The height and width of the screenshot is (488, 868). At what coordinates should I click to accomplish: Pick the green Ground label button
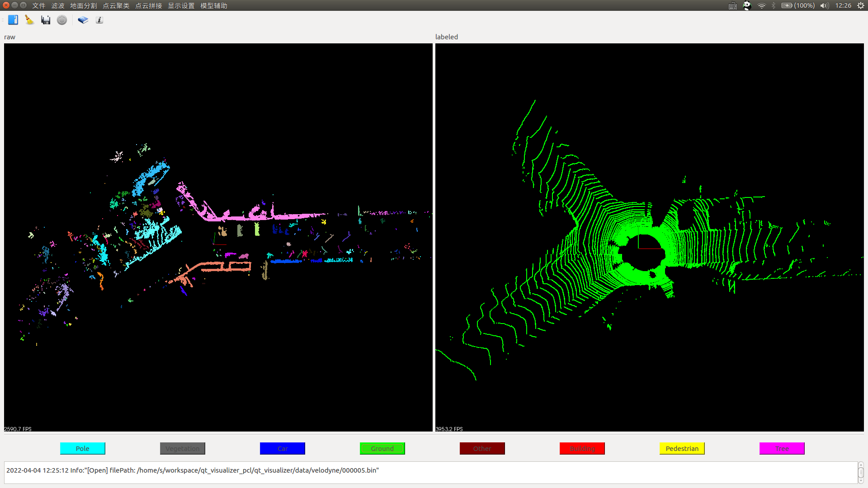tap(382, 448)
